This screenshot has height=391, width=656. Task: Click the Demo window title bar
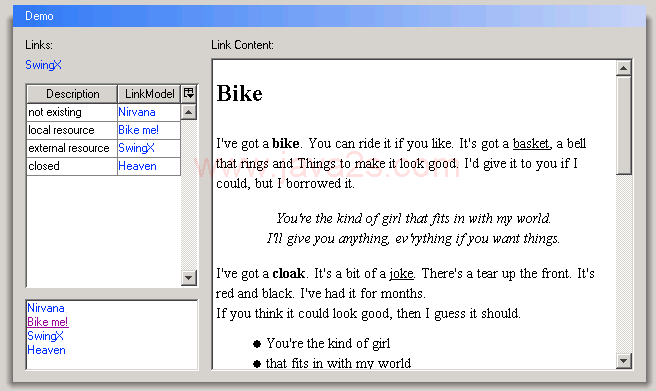[329, 16]
